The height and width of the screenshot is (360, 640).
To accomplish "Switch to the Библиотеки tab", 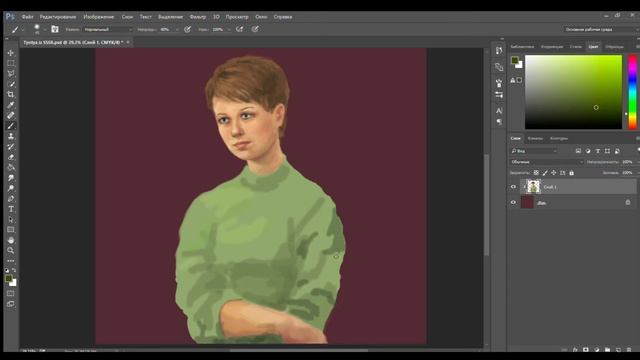I will point(522,47).
